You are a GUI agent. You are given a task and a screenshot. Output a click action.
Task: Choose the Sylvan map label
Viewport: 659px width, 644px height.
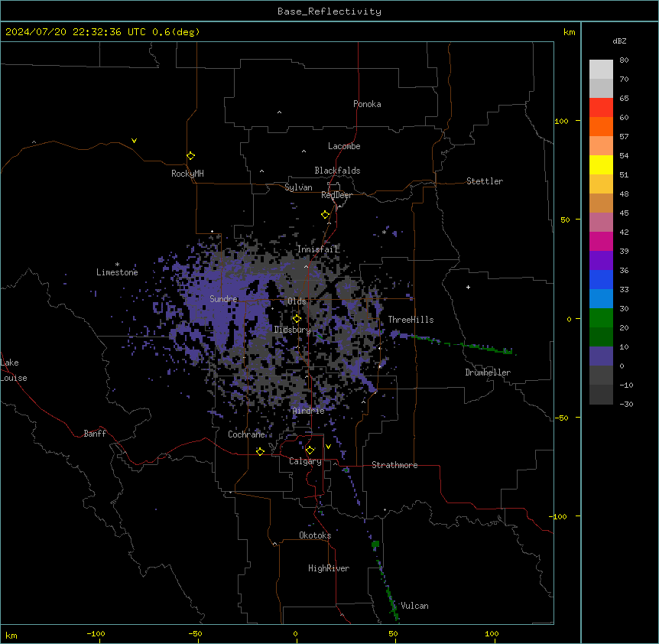[298, 187]
